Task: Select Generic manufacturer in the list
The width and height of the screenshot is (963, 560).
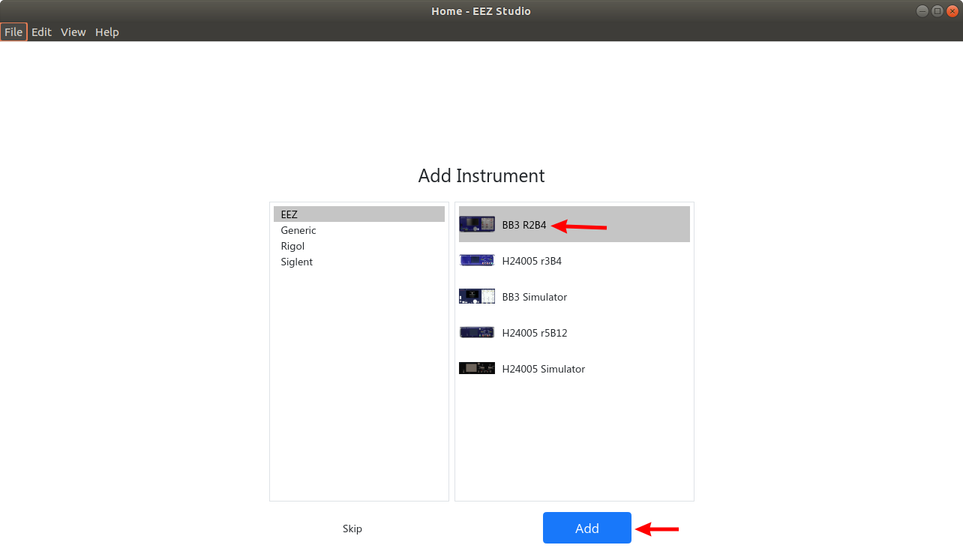Action: click(359, 230)
